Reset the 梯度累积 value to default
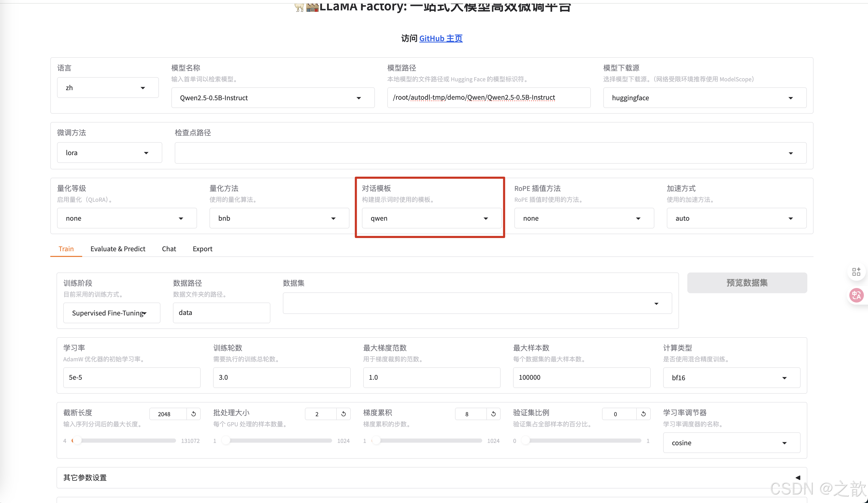This screenshot has width=868, height=503. click(x=493, y=414)
